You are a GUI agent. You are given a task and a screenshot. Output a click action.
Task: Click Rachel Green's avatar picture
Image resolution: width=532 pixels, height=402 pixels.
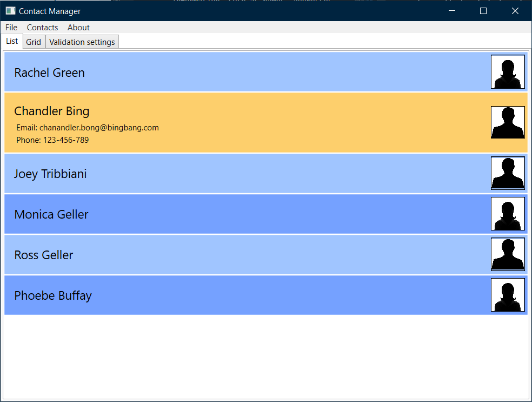pos(508,71)
